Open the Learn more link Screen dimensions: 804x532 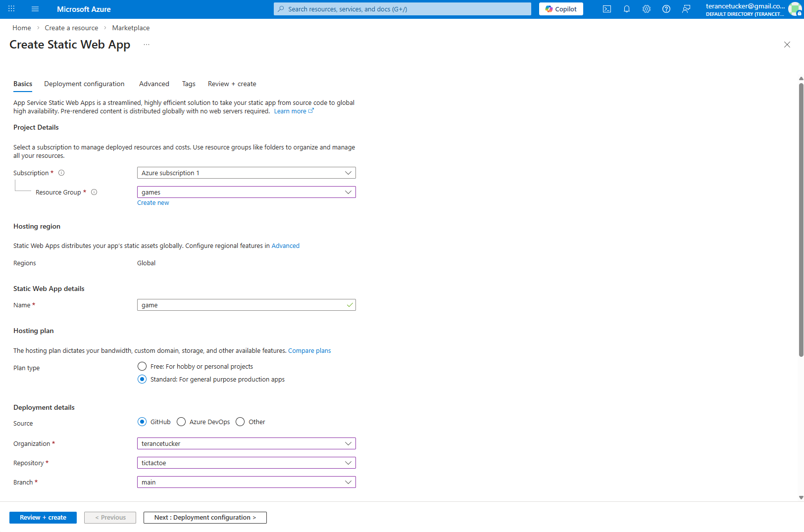pos(294,111)
